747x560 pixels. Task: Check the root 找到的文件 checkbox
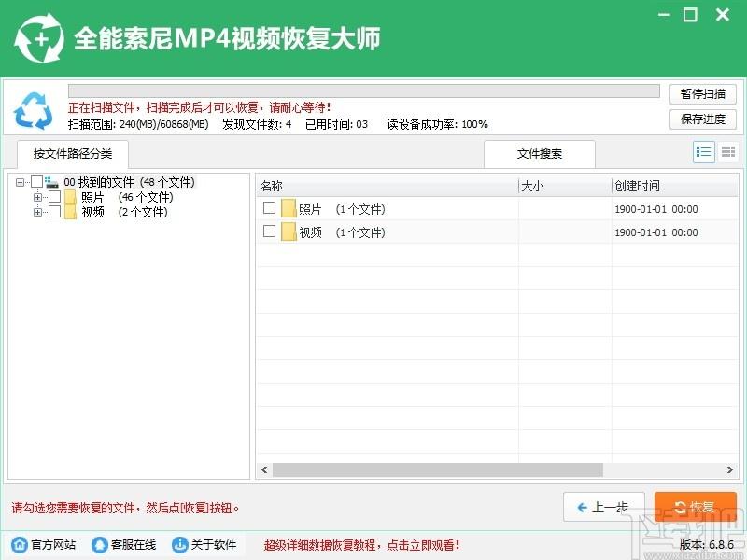click(36, 181)
